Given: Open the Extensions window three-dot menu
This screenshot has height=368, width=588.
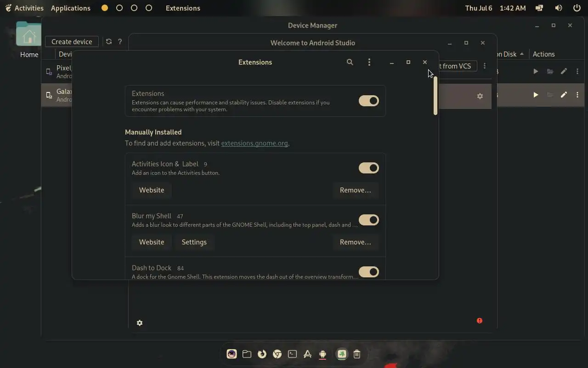Looking at the screenshot, I should (369, 62).
